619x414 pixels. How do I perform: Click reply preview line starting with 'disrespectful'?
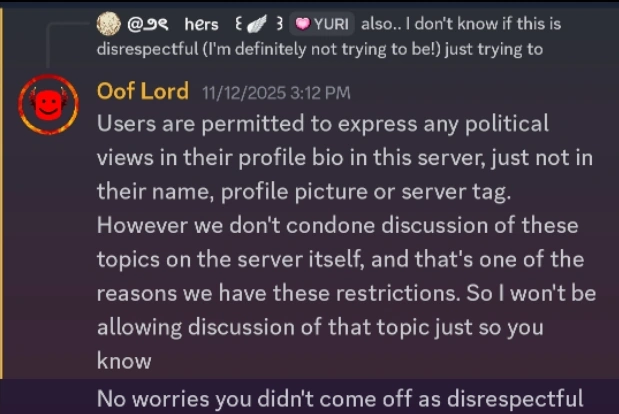(320, 49)
